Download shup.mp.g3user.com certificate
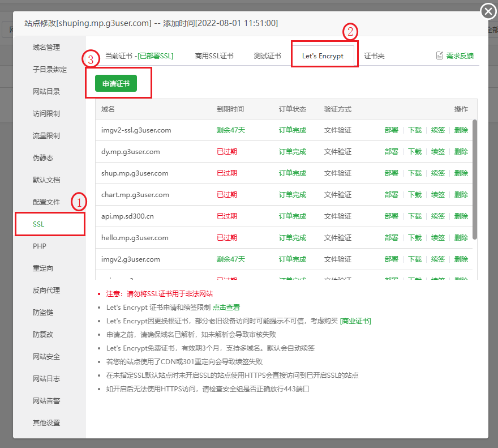Viewport: 498px width, 448px height. point(414,173)
